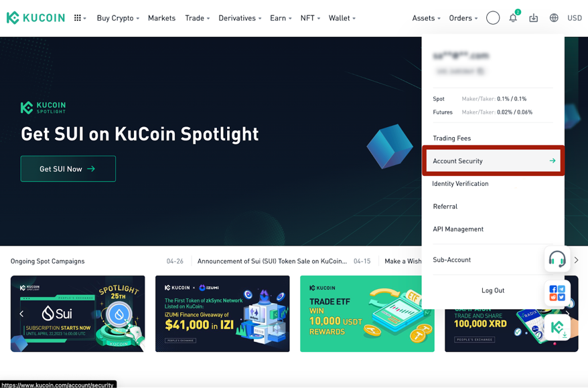Open the Facebook social icon
Screen dimensions: 588x388
[x=553, y=289]
